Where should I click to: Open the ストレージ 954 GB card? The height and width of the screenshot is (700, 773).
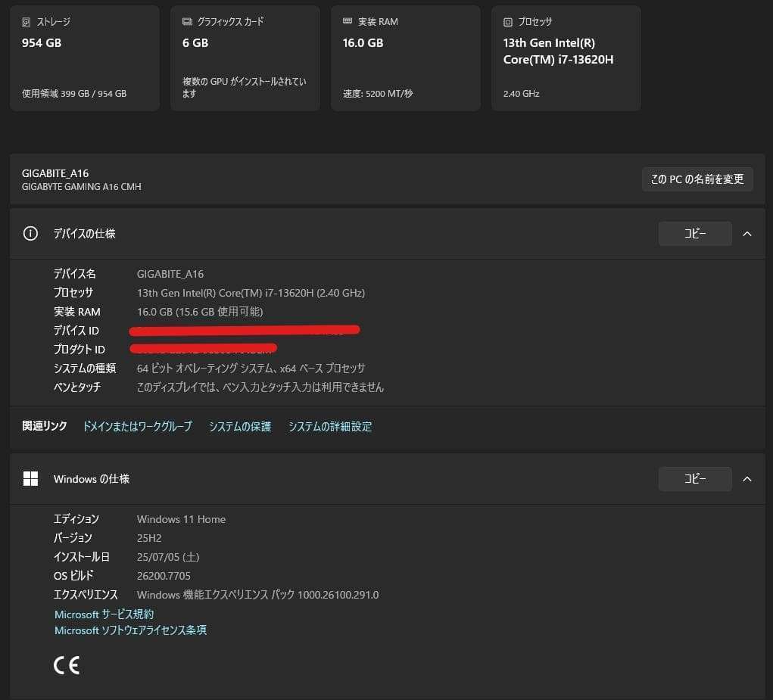(x=85, y=58)
